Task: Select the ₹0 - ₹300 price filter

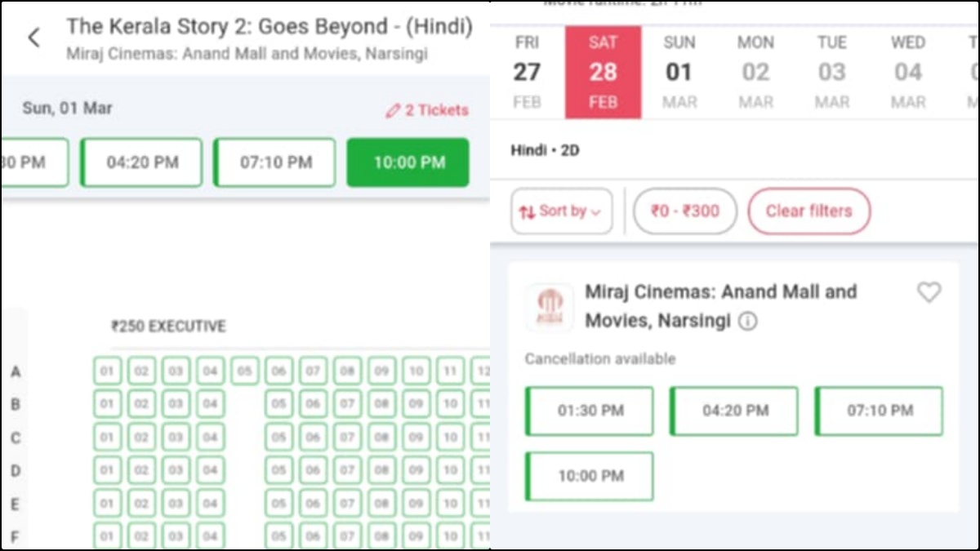Action: tap(684, 211)
